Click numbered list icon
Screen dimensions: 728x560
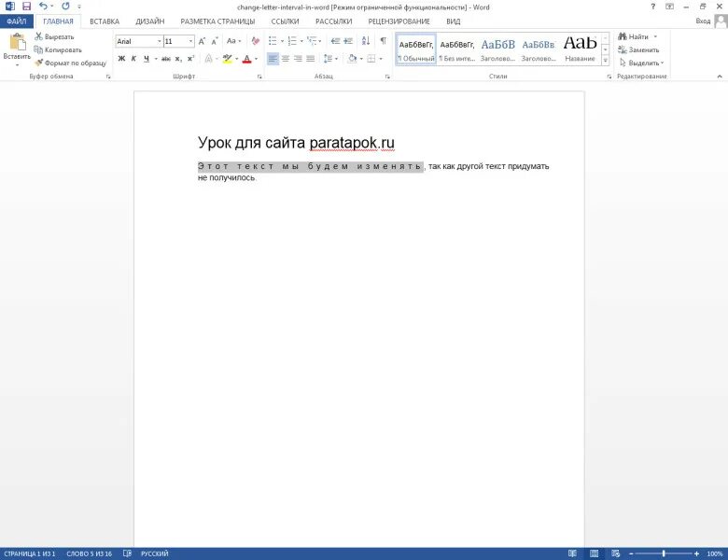coord(292,41)
